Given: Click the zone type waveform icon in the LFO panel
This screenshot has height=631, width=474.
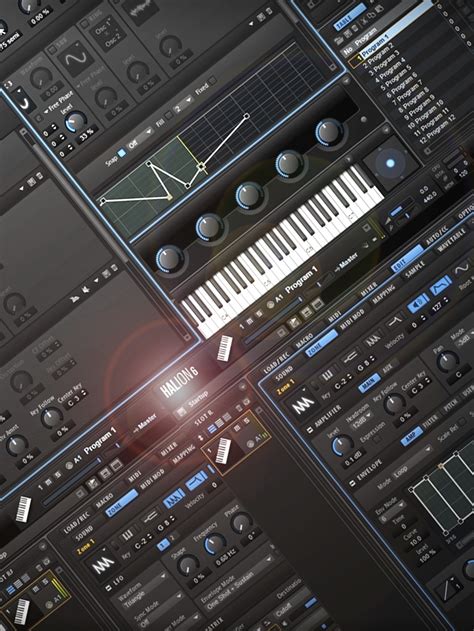Looking at the screenshot, I should (103, 566).
